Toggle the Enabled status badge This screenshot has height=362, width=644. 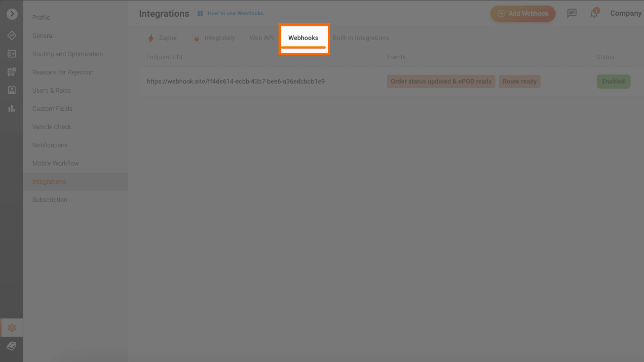614,81
